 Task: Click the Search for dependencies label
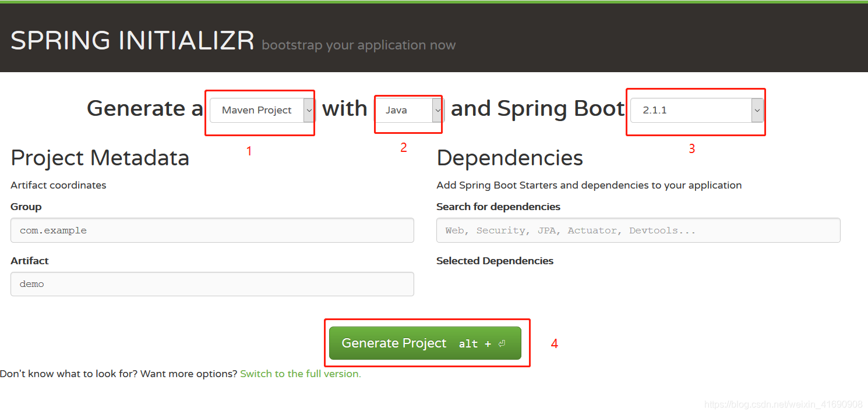point(498,207)
